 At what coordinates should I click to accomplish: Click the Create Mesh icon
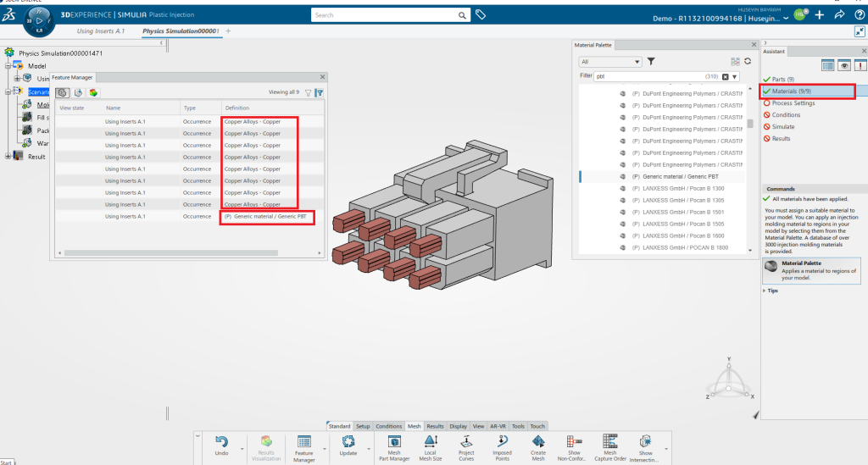click(538, 446)
